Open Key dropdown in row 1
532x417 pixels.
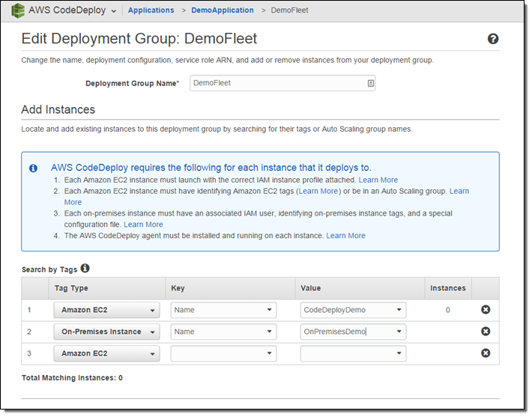[223, 310]
